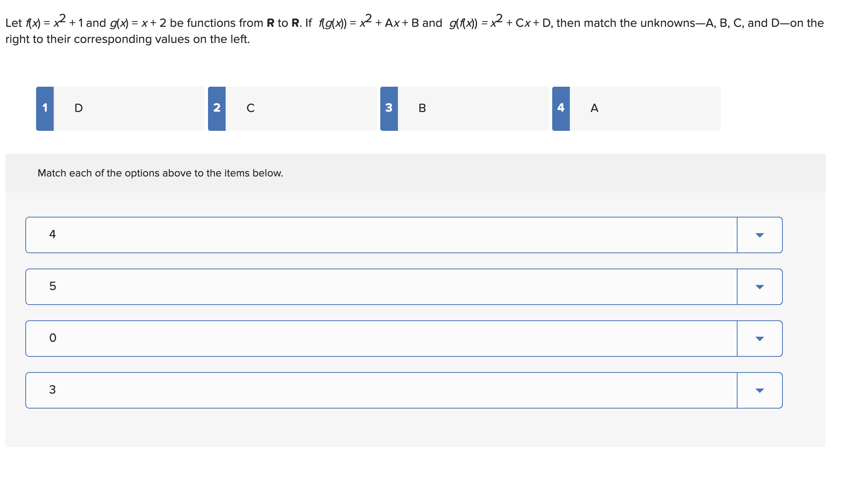The width and height of the screenshot is (868, 478).
Task: Select the blue badge numbered 4
Action: 561,108
